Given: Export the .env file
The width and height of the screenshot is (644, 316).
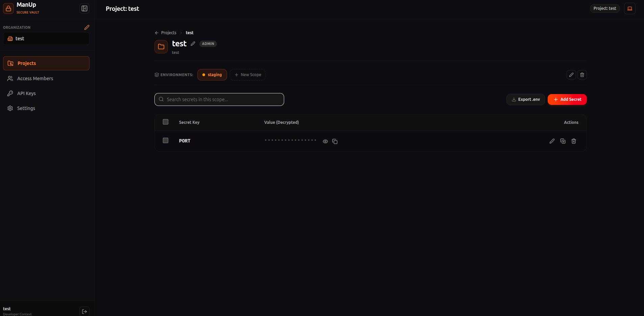Looking at the screenshot, I should click(526, 99).
